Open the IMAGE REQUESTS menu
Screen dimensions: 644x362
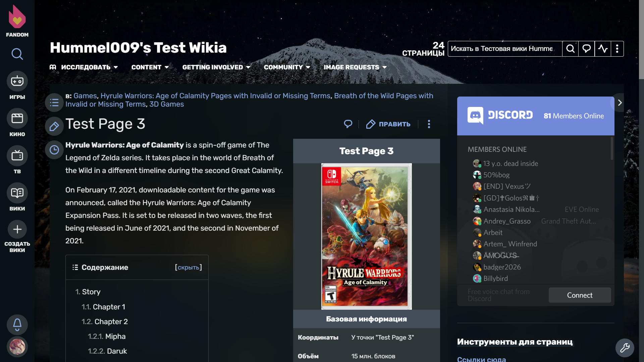(x=355, y=67)
